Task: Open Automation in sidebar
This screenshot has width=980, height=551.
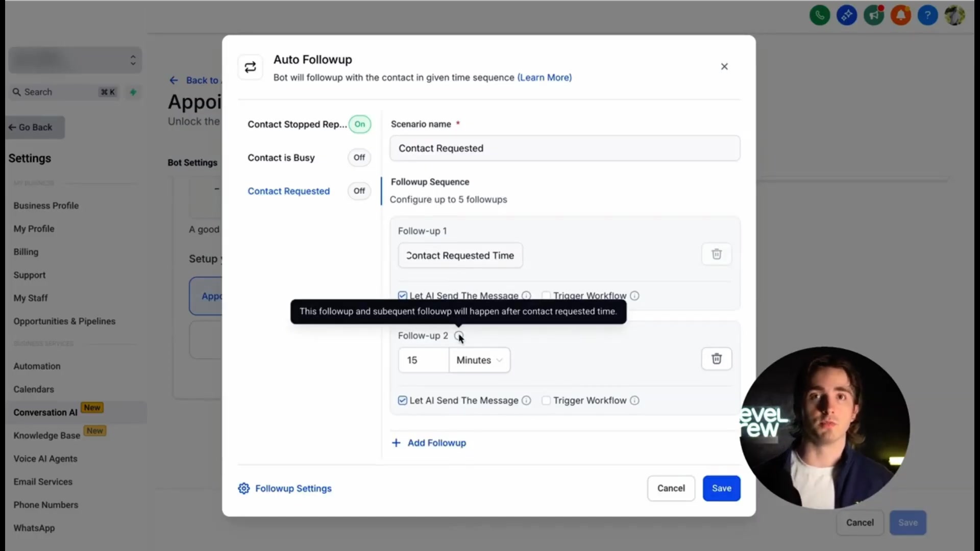Action: [37, 366]
